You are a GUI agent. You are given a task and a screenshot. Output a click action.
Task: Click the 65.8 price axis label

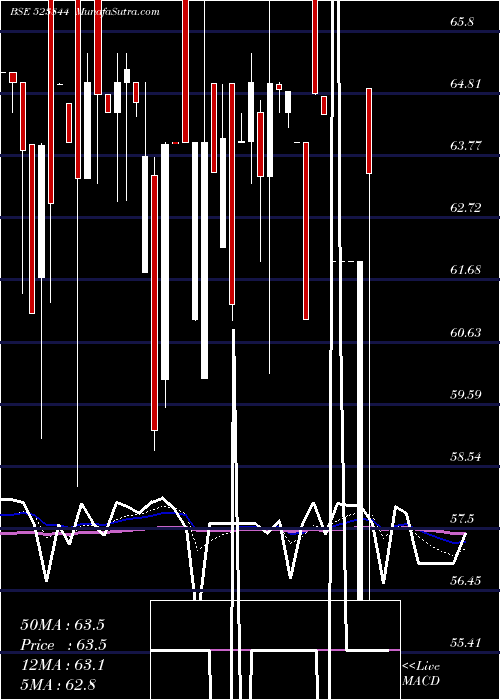click(x=462, y=22)
